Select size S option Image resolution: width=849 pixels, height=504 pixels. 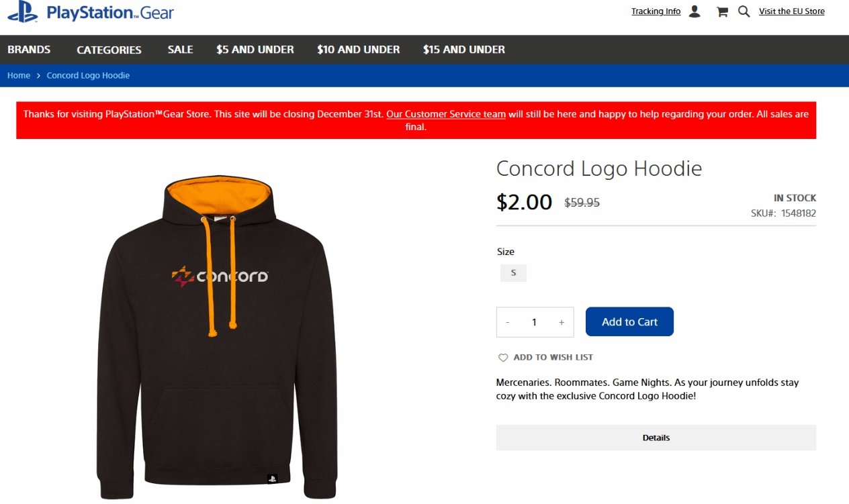point(513,272)
